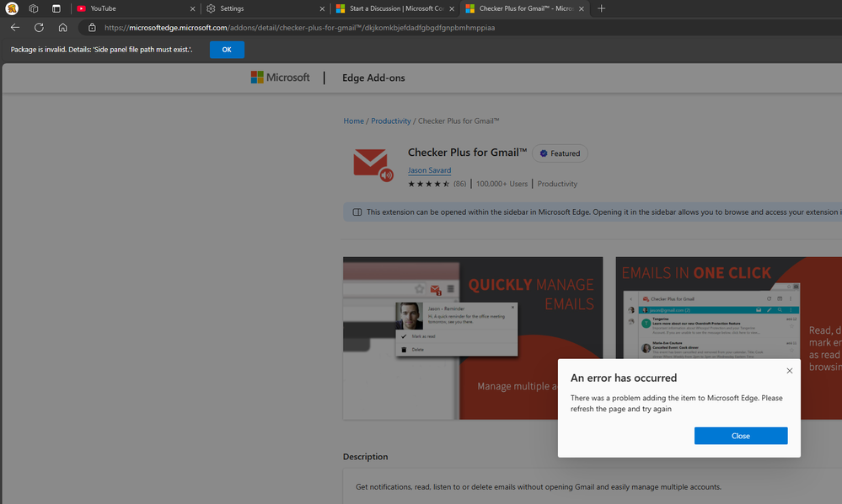Click the Close button in error dialog
842x504 pixels.
(x=741, y=436)
